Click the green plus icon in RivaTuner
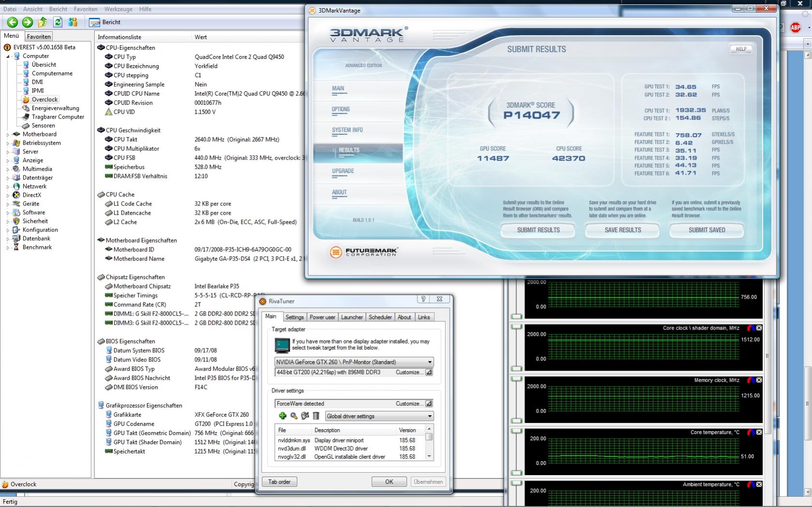812x507 pixels. tap(282, 416)
